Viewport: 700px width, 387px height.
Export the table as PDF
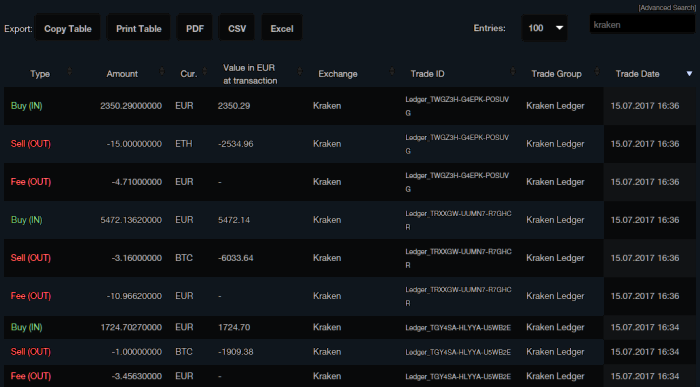(195, 29)
